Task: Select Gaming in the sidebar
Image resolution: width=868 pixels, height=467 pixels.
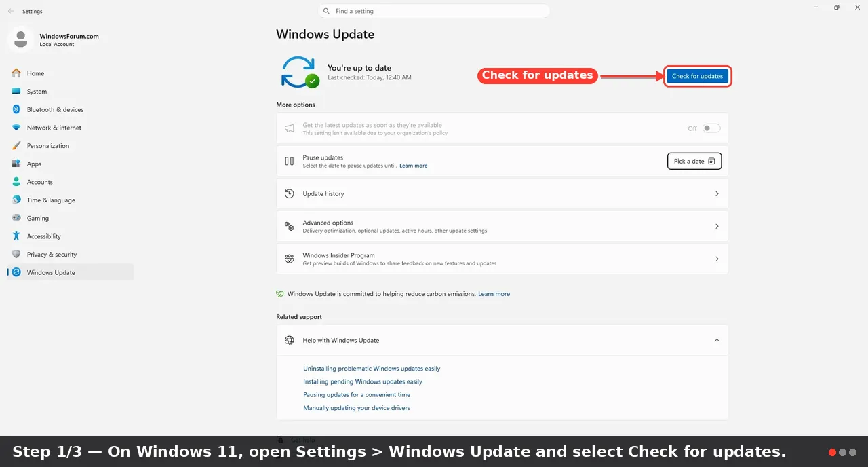Action: (70, 218)
